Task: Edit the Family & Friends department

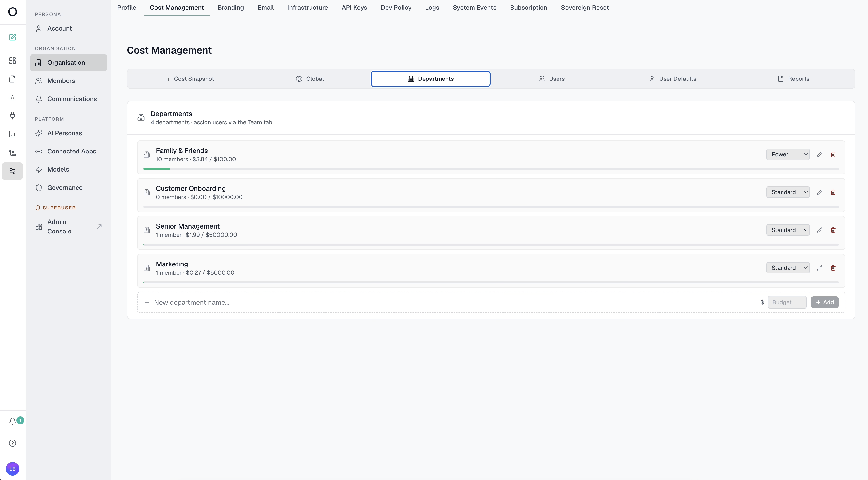Action: 820,154
